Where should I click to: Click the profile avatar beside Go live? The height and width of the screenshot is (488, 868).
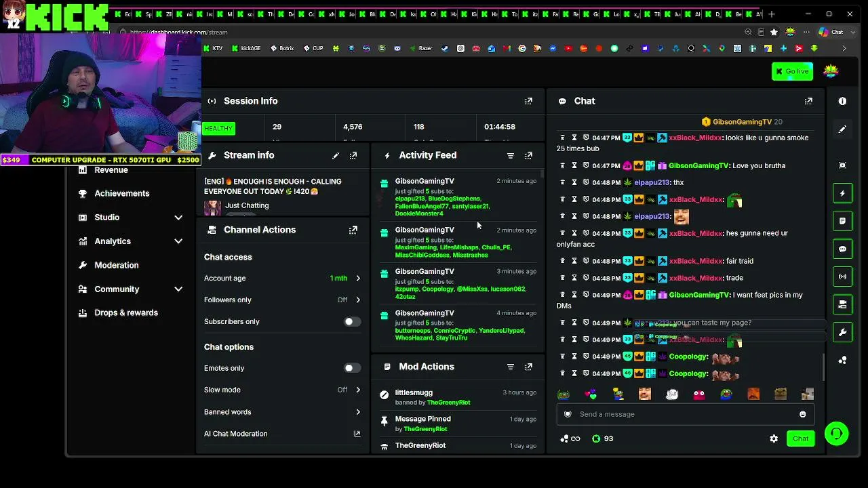point(831,70)
